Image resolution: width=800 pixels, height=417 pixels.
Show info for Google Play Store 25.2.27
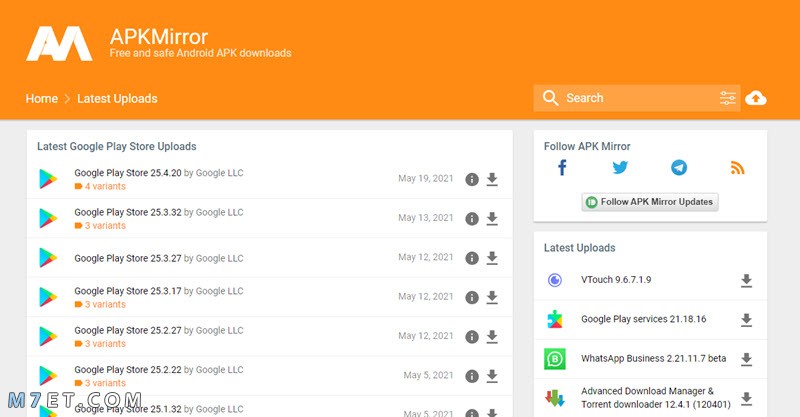point(472,336)
